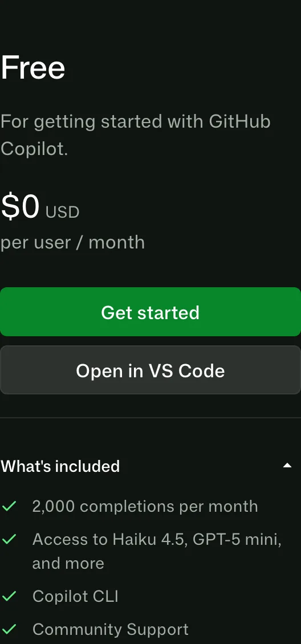Select the Access to Haiku 4.5 feature text

coord(157,551)
